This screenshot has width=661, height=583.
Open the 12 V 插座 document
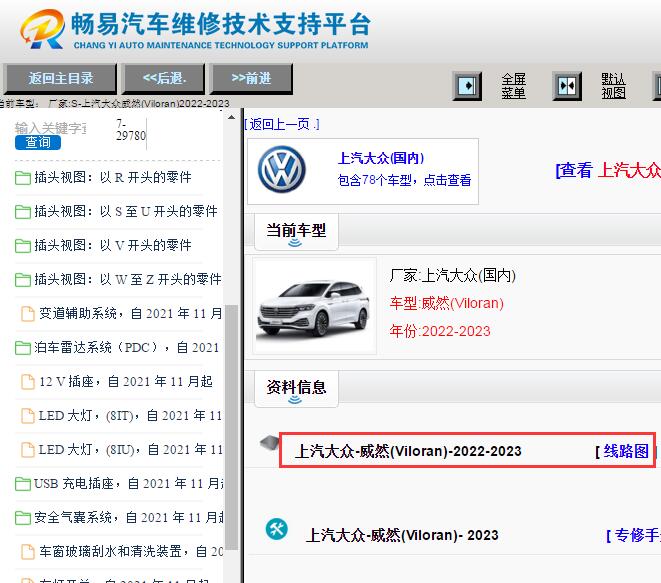126,382
